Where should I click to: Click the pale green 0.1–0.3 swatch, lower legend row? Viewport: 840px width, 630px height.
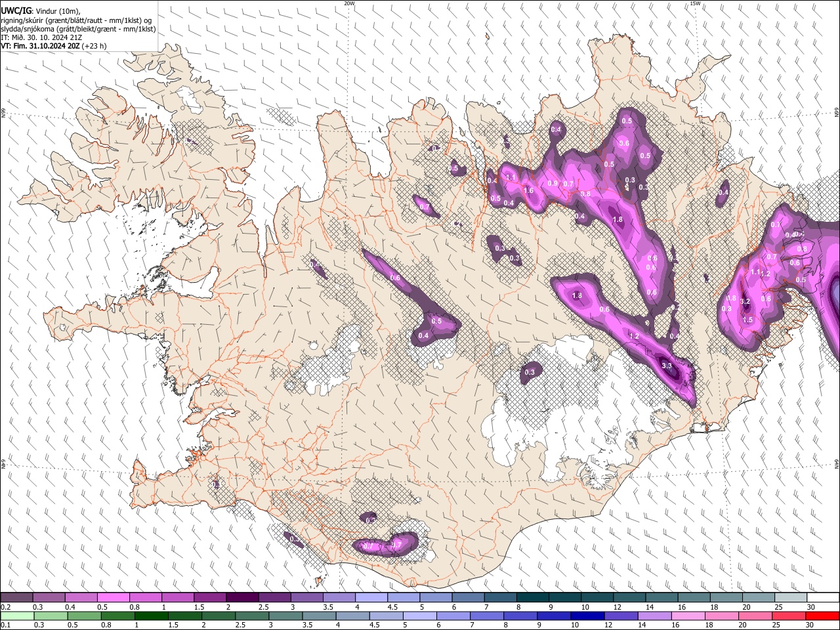tap(17, 616)
